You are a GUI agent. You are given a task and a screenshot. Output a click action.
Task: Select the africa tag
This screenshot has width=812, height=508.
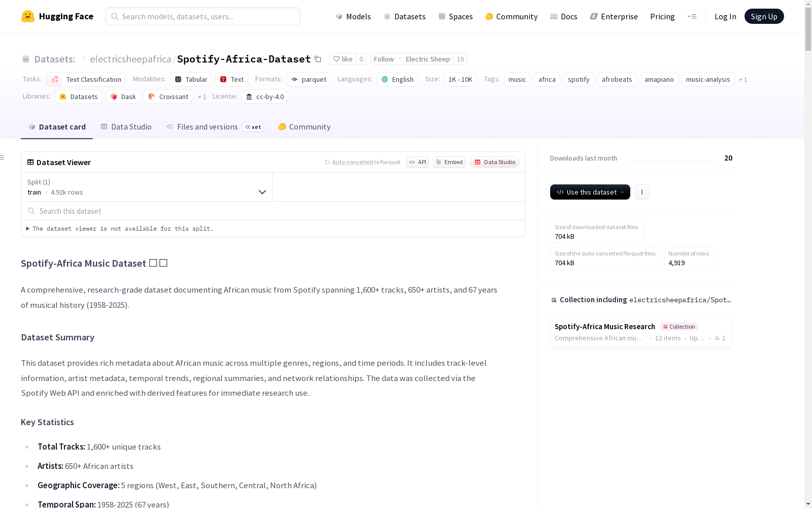coord(547,79)
